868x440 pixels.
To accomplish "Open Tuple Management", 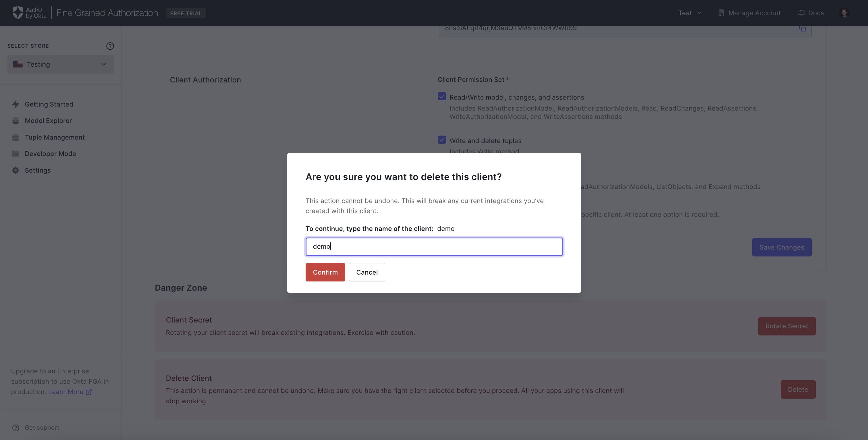I will click(x=55, y=137).
